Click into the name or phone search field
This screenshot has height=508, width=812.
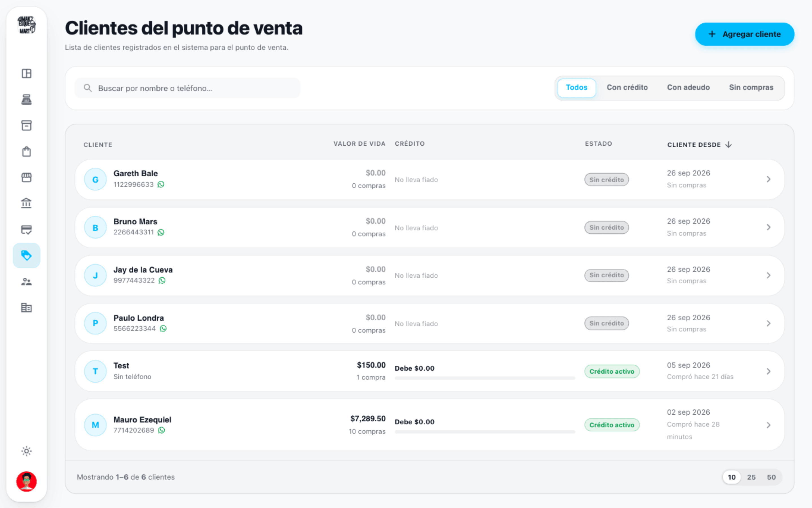click(x=187, y=88)
